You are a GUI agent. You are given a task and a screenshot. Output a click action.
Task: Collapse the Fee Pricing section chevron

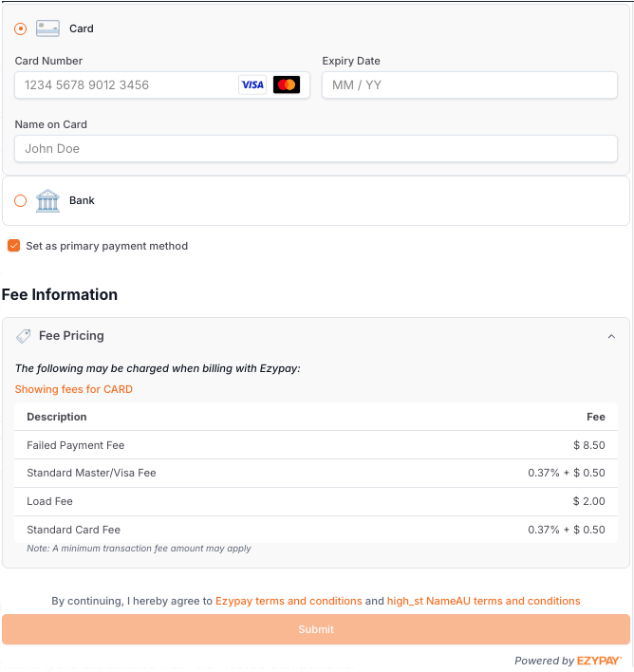611,336
